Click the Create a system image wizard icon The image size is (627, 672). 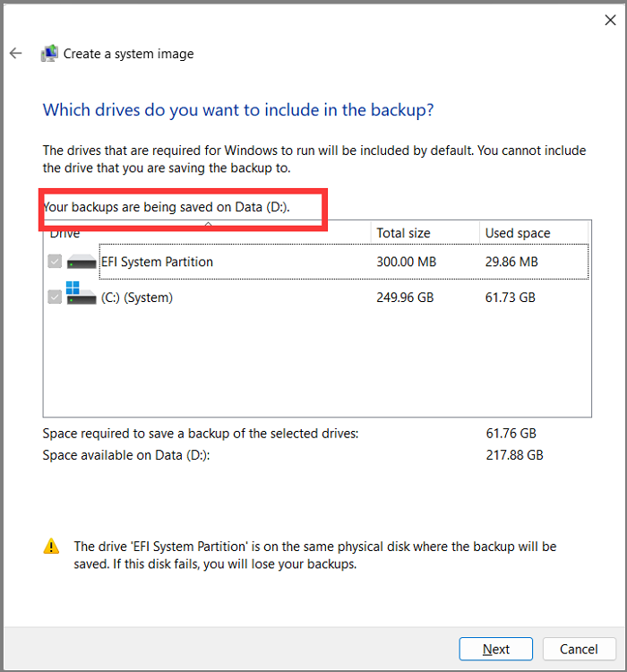pos(50,54)
